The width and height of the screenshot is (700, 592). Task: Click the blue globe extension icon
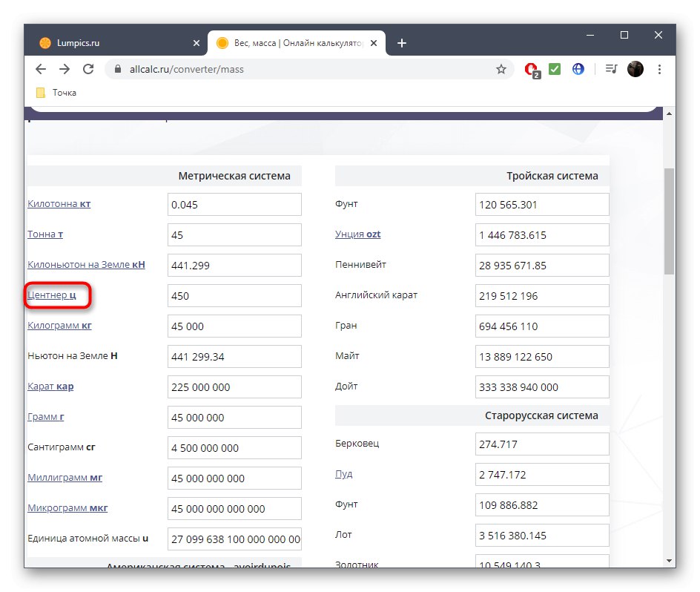pos(578,69)
